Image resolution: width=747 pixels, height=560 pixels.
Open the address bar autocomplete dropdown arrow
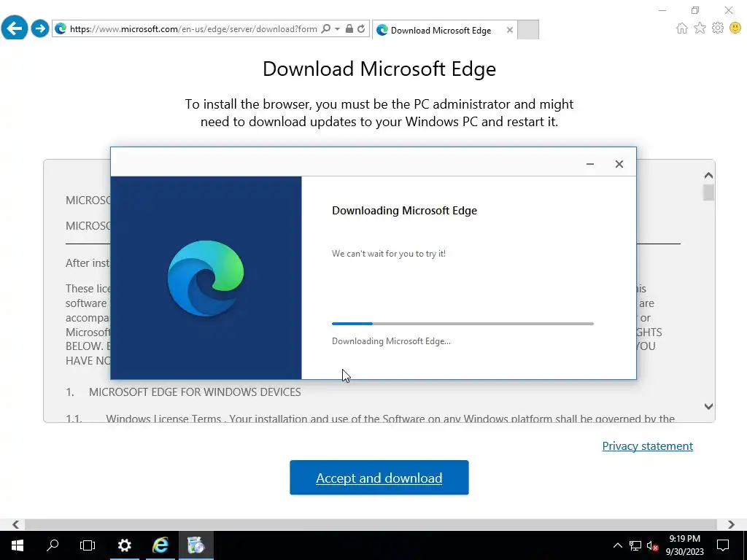tap(337, 29)
